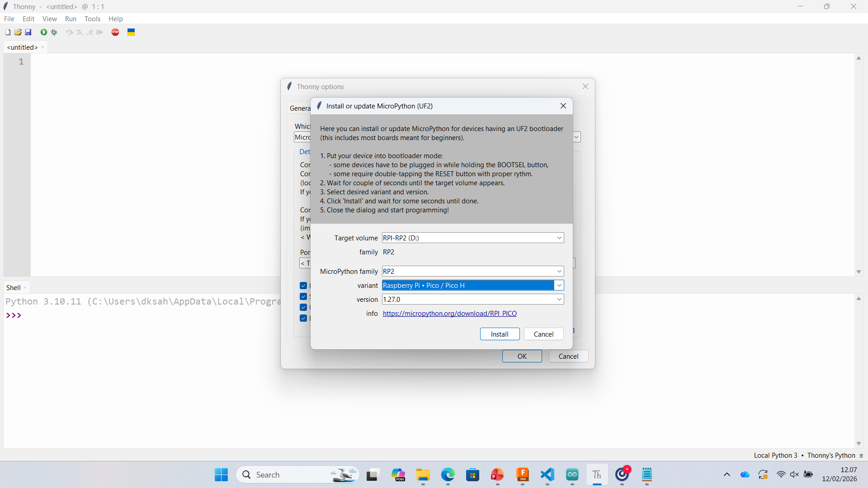Click the Open file folder icon
This screenshot has width=868, height=488.
[18, 32]
